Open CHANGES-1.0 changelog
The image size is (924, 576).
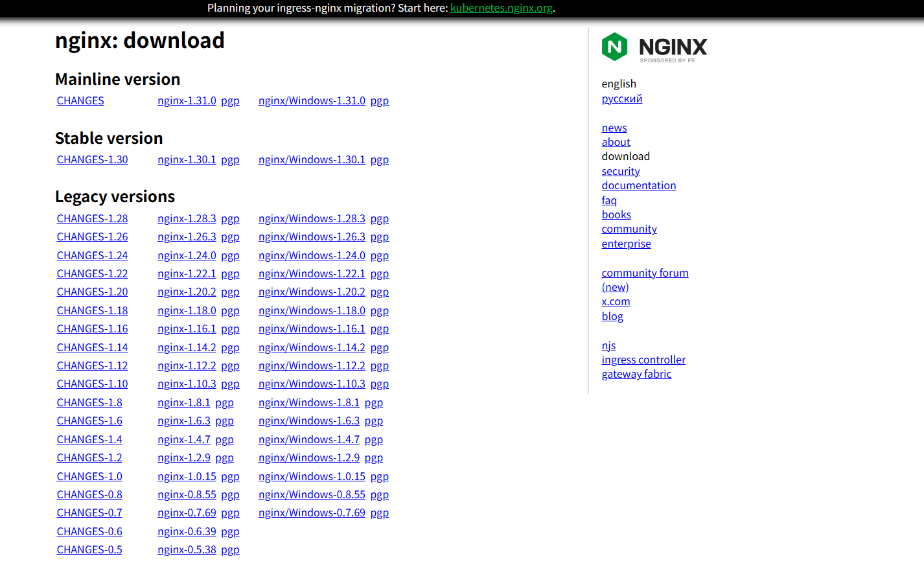[89, 476]
